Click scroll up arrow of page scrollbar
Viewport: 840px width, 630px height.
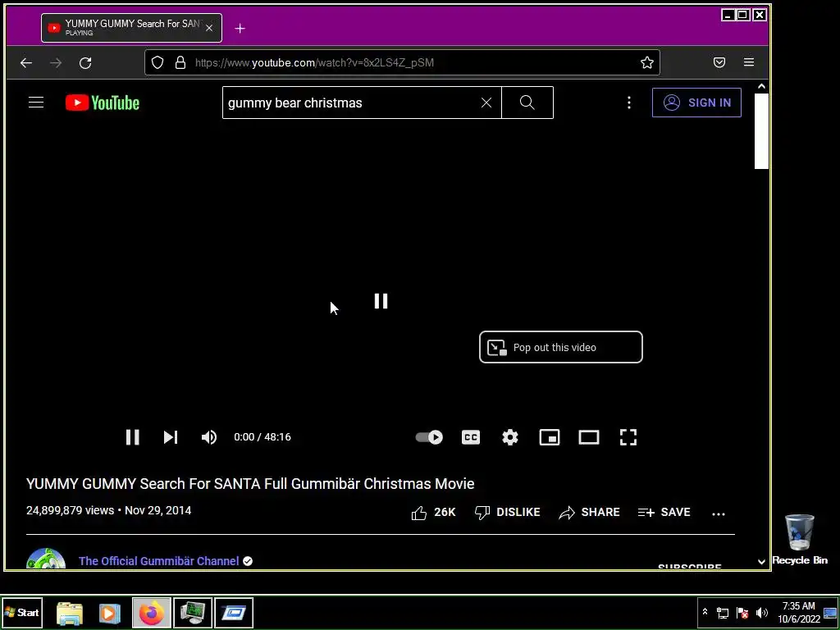click(761, 86)
